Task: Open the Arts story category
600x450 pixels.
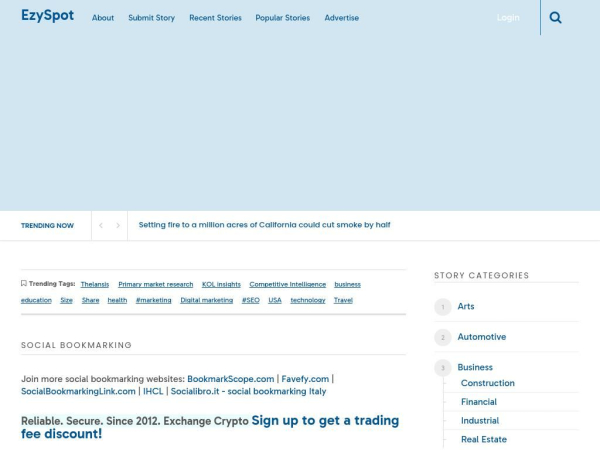Action: point(466,307)
